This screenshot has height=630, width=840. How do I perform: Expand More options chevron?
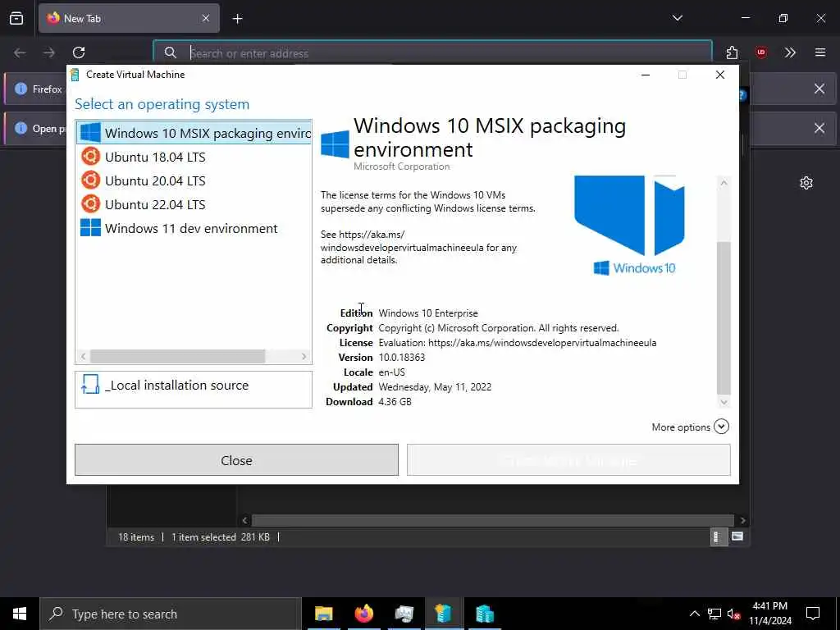[x=722, y=427]
